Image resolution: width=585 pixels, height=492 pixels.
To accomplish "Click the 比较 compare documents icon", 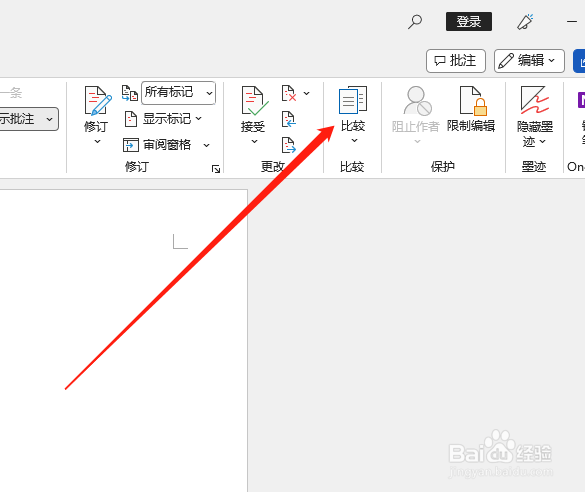I will click(x=353, y=100).
